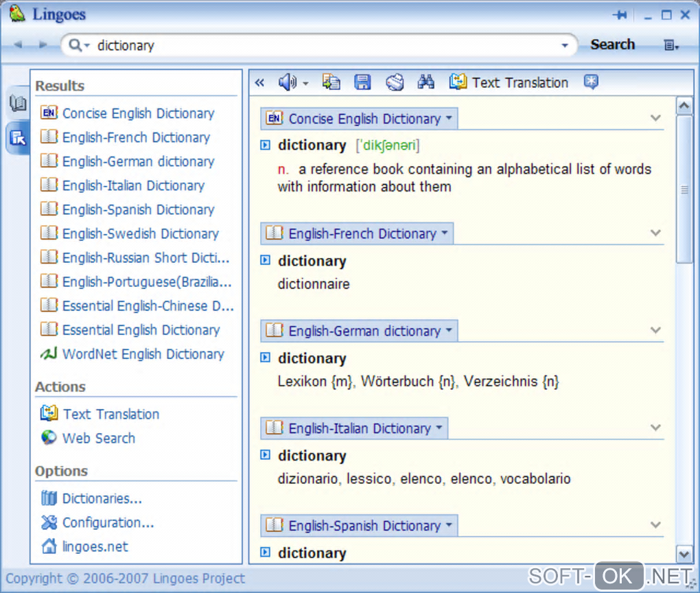This screenshot has height=593, width=700.
Task: Toggle entry marker in English-Spanish entry
Action: point(265,553)
